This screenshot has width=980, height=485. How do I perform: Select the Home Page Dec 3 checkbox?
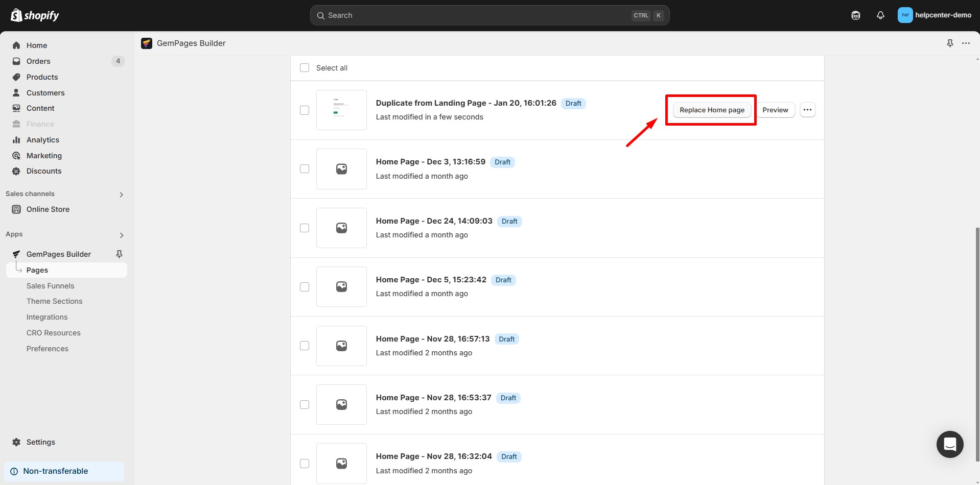[x=304, y=168]
